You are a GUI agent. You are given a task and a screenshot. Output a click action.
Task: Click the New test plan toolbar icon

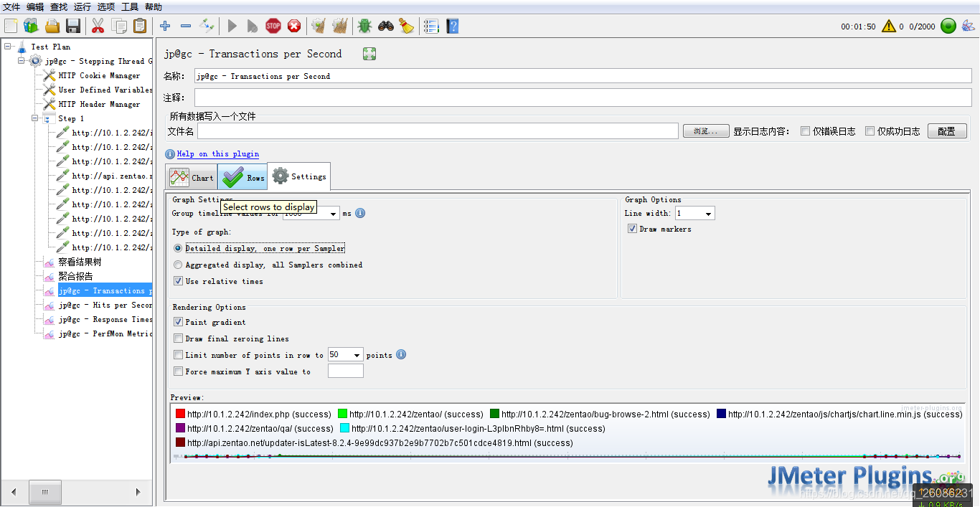pos(11,26)
